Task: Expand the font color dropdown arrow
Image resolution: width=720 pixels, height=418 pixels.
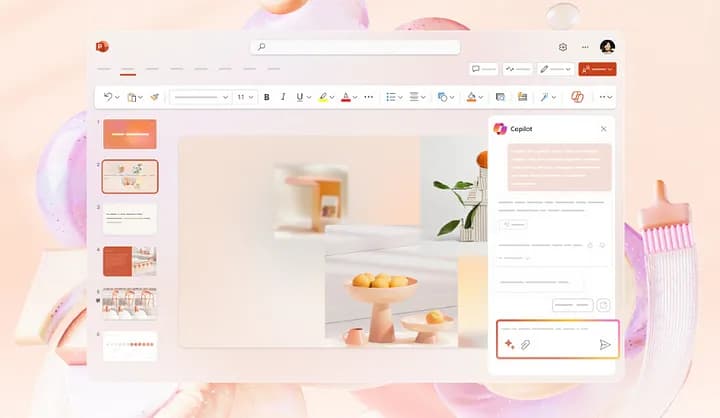Action: tap(354, 97)
